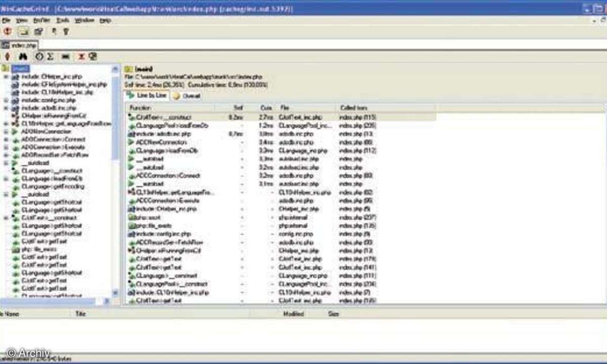
Task: Click the index.php (237) called-from cell
Action: click(x=357, y=217)
